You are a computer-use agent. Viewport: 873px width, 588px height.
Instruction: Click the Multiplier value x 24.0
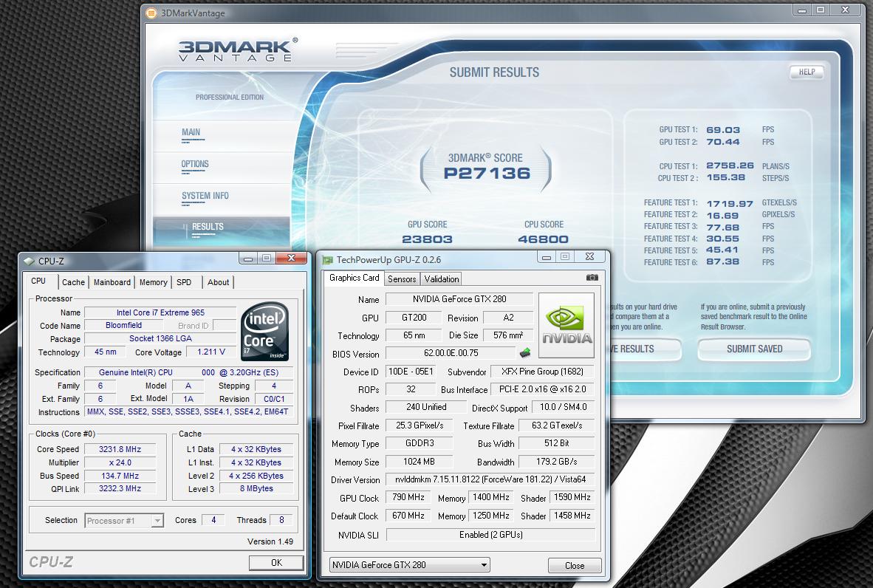[x=120, y=462]
